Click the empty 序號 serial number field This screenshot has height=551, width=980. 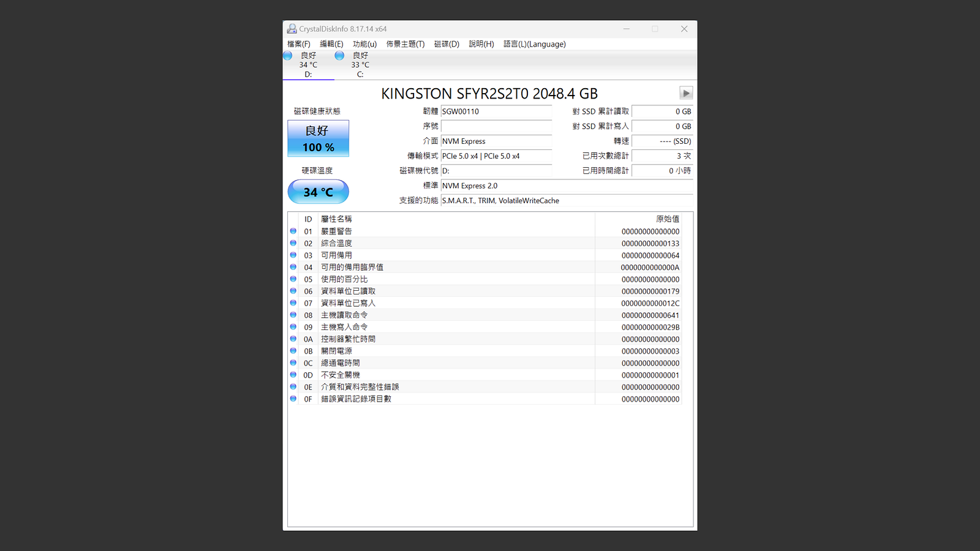496,126
